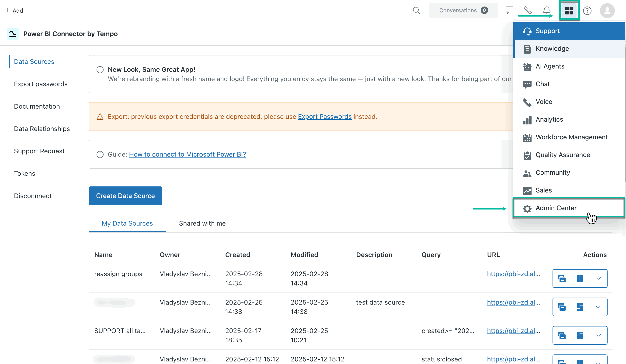Viewport: 626px width, 364px height.
Task: Select the My Data Sources tab
Action: tap(127, 223)
